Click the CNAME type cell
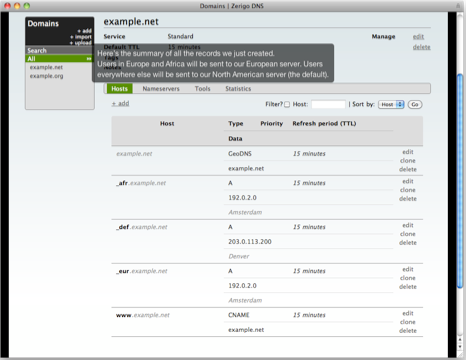This screenshot has width=466, height=360. point(239,315)
